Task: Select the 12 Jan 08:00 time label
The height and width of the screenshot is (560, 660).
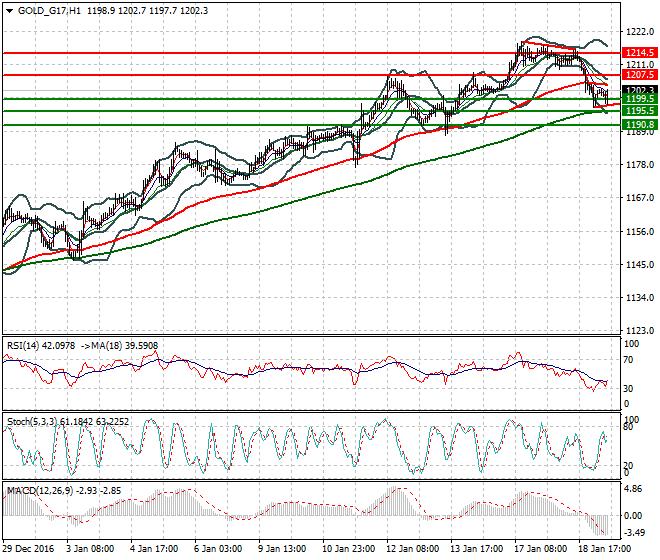Action: (412, 549)
